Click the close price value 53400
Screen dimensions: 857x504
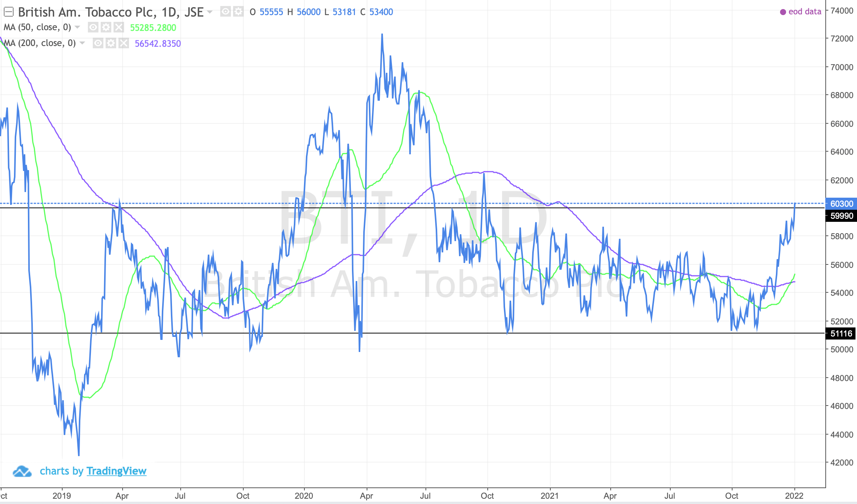[x=381, y=12]
